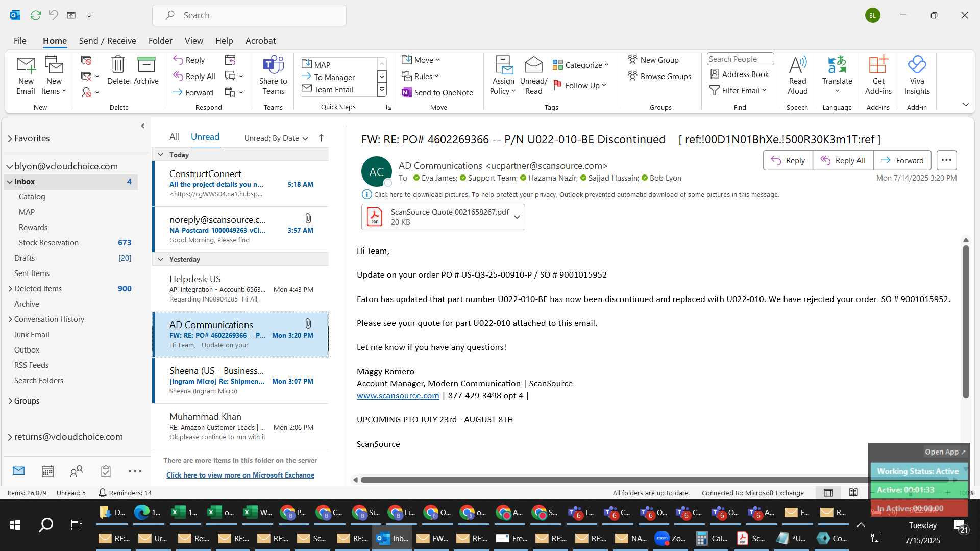Click the message body vertical scrollbar
The image size is (980, 551).
pos(966,321)
